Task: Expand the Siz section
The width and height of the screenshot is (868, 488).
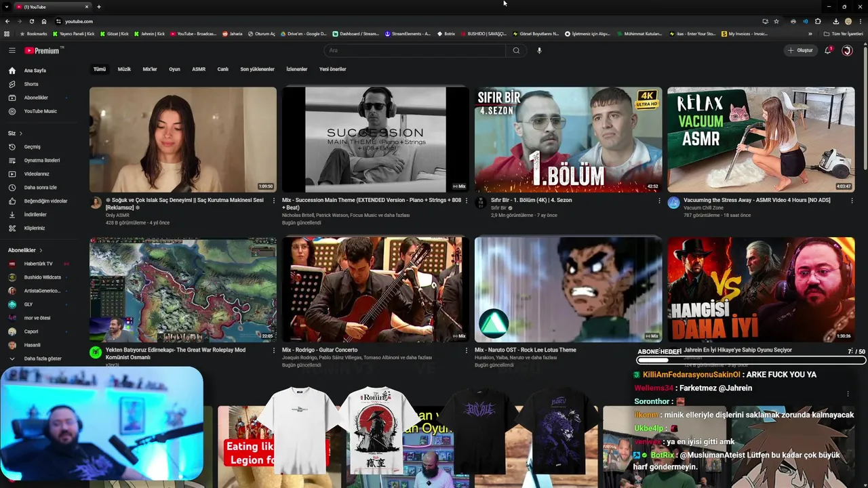Action: (x=15, y=133)
